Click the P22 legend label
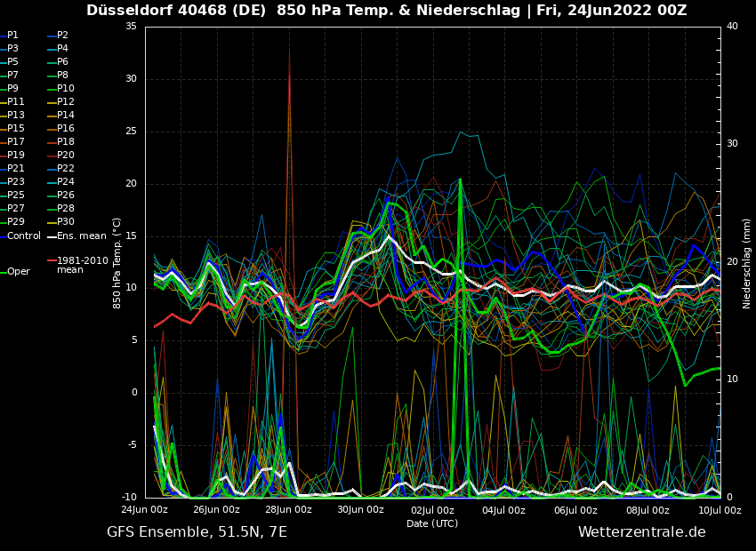The height and width of the screenshot is (551, 756). point(66,169)
